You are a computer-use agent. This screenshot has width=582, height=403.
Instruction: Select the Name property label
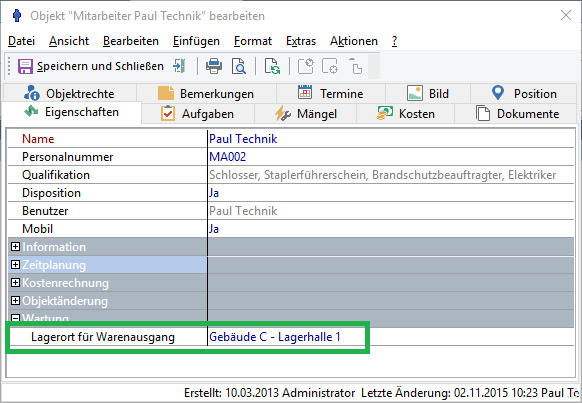[x=38, y=139]
